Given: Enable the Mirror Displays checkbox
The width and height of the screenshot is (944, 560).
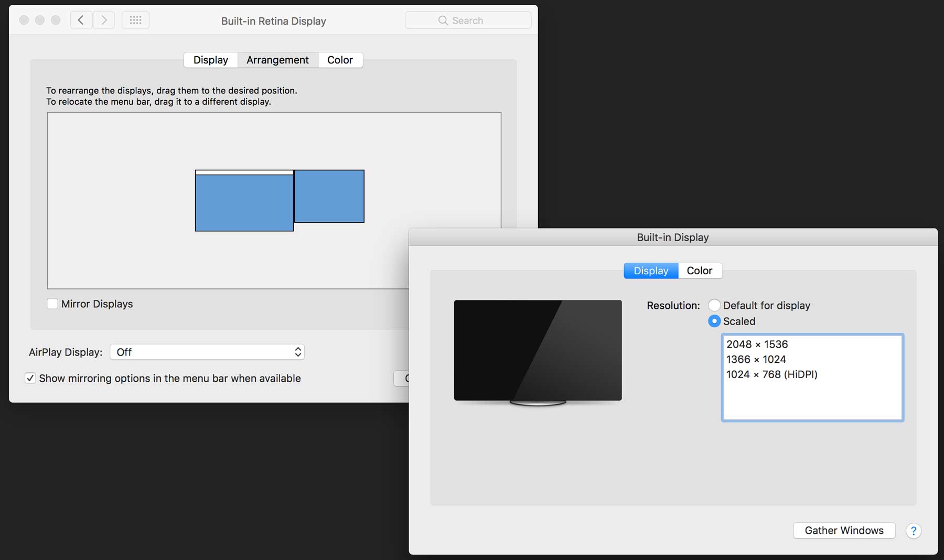Looking at the screenshot, I should click(52, 304).
